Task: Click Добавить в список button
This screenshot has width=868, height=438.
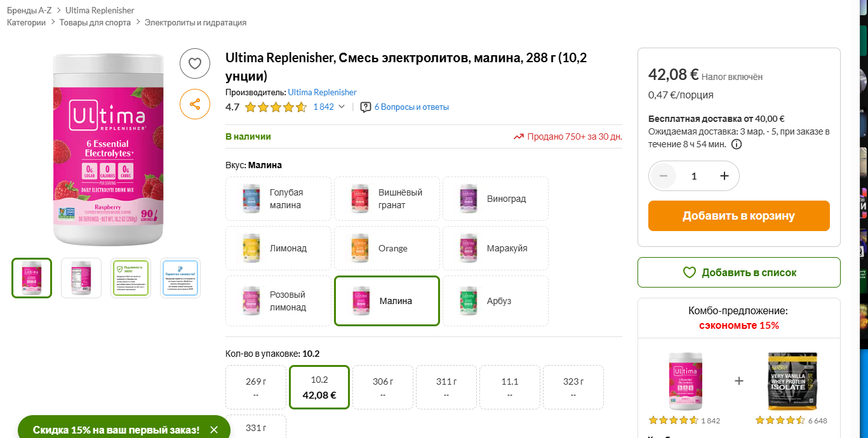Action: 738,272
